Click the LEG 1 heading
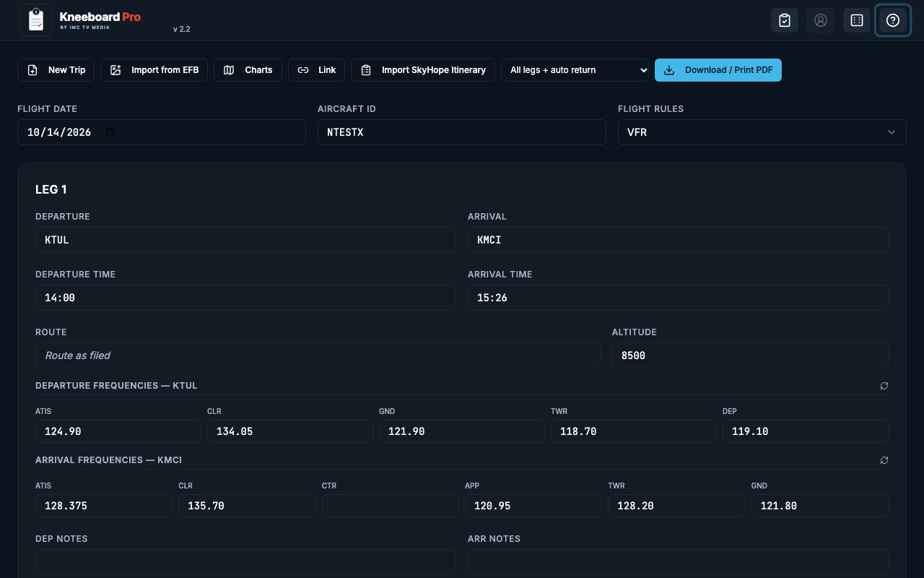 [x=51, y=189]
